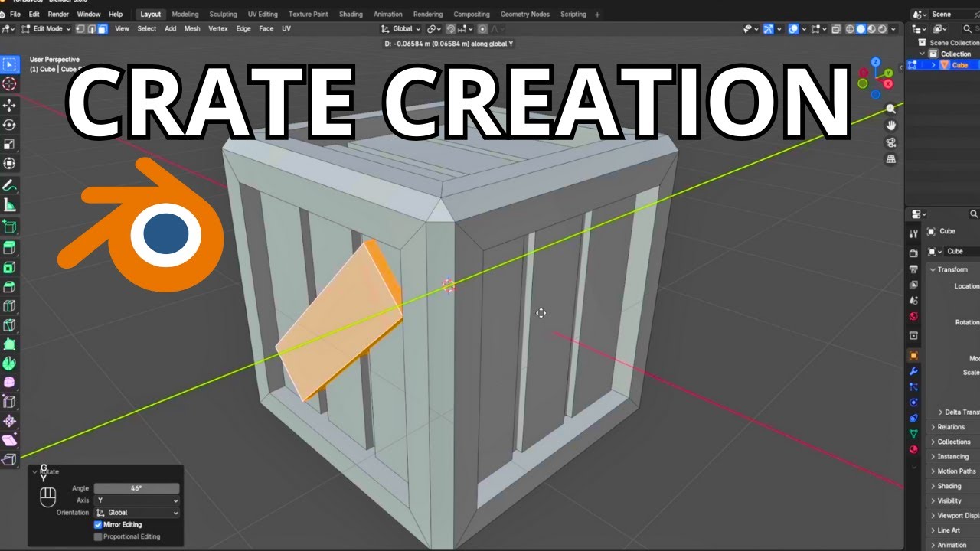Toggle proportional editing in header
Viewport: 980px width, 551px height.
(x=482, y=29)
